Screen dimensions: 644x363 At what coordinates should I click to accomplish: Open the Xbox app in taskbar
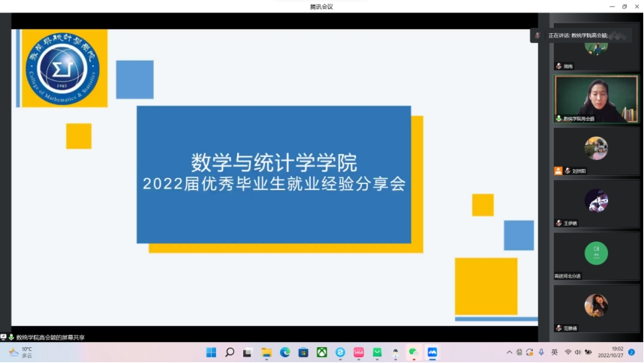(x=322, y=352)
